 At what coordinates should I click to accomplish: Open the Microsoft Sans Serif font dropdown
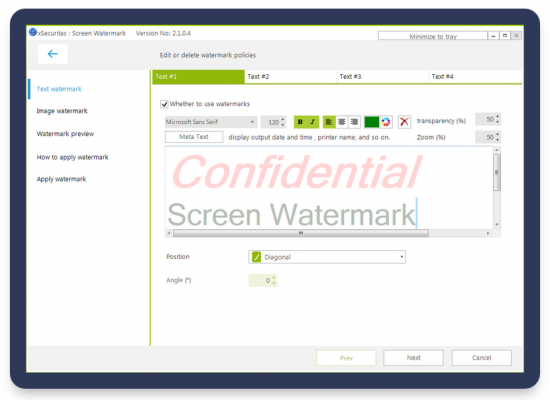(x=211, y=122)
